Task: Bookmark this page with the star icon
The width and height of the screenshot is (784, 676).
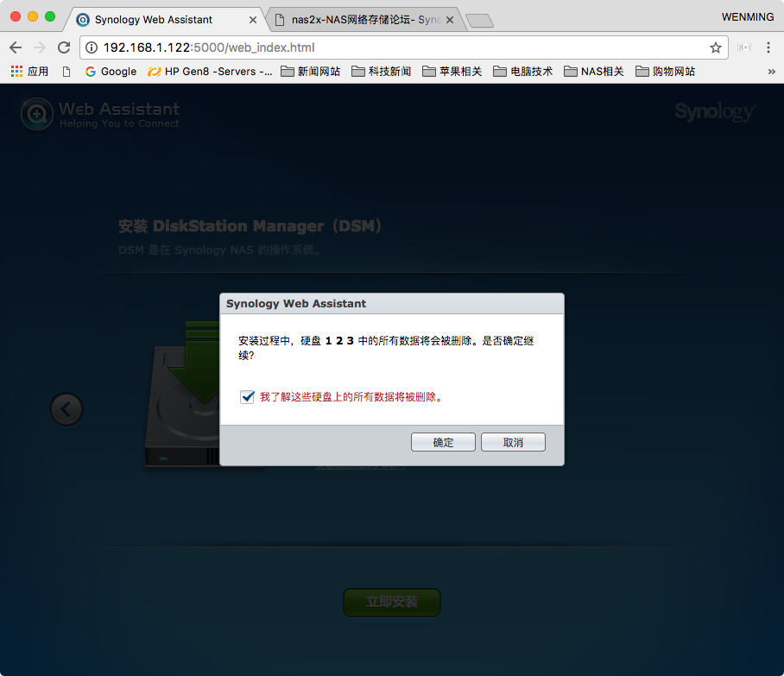Action: (715, 47)
